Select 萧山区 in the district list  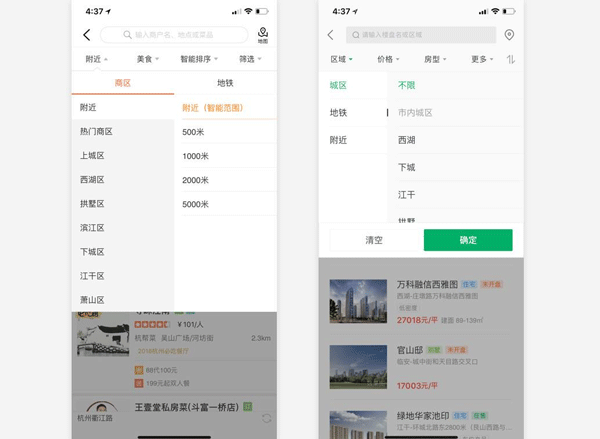[123, 300]
